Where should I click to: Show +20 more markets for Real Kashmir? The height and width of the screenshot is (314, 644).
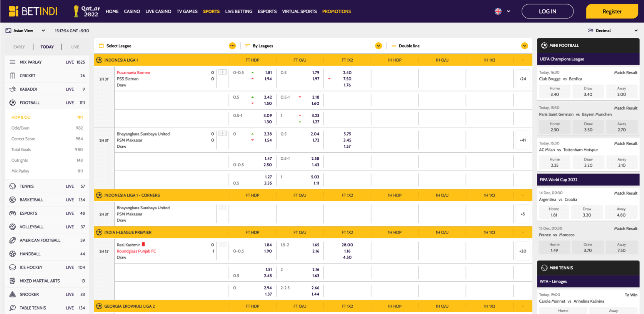click(522, 251)
